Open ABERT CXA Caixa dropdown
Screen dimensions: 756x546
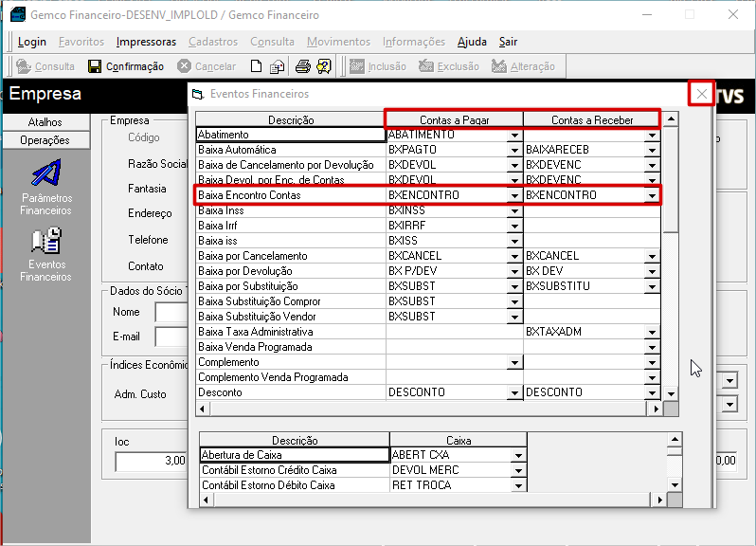pos(519,455)
